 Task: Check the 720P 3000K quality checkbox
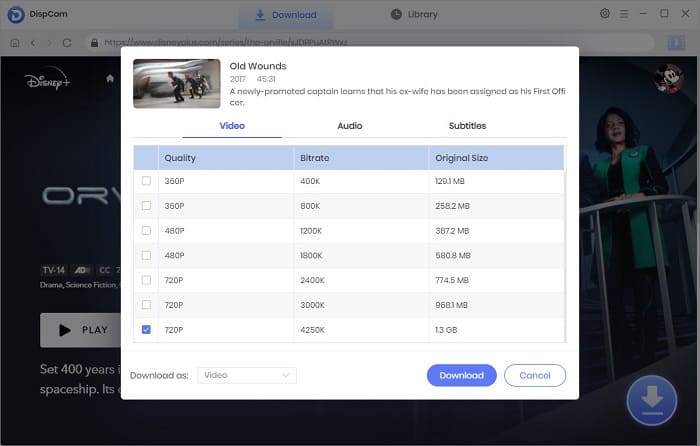pos(146,305)
